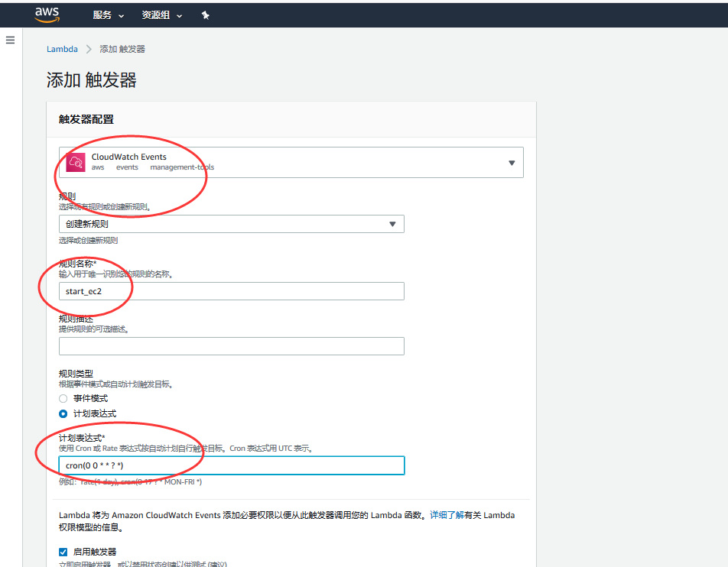Click the pin shortcut icon in header
Screen dimensions: 728x567
205,15
